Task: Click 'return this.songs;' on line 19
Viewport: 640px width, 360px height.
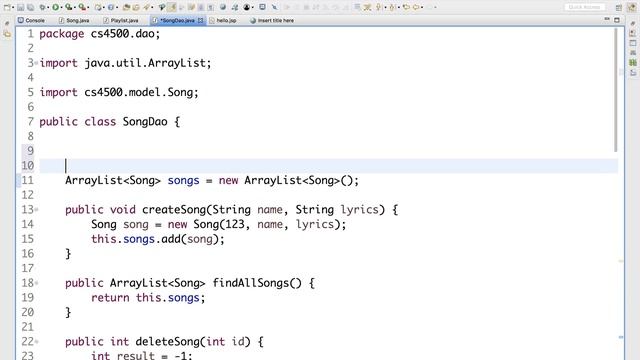Action: point(148,298)
